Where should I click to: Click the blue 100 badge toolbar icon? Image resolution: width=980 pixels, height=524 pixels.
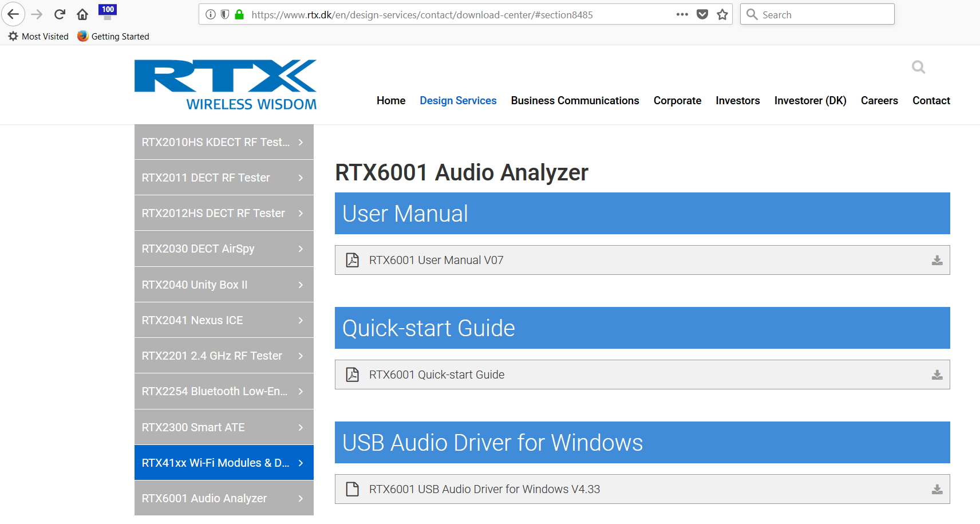click(x=108, y=12)
